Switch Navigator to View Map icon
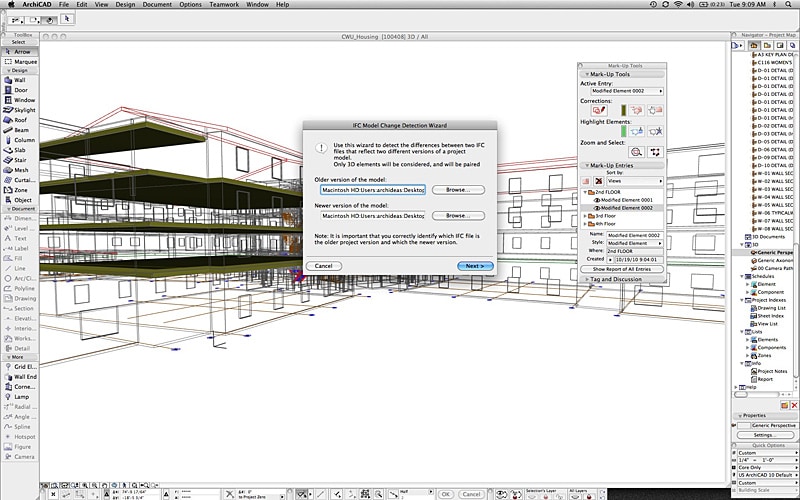 tap(767, 45)
